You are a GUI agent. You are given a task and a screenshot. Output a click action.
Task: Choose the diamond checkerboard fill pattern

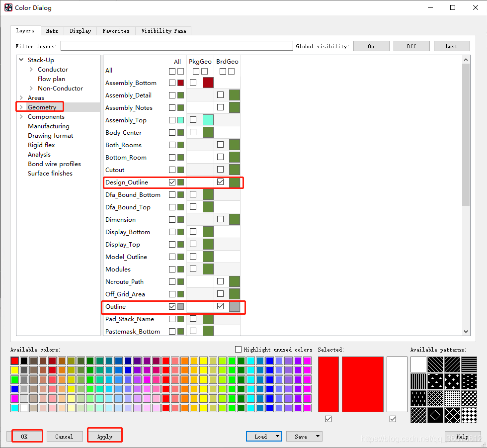(469, 415)
